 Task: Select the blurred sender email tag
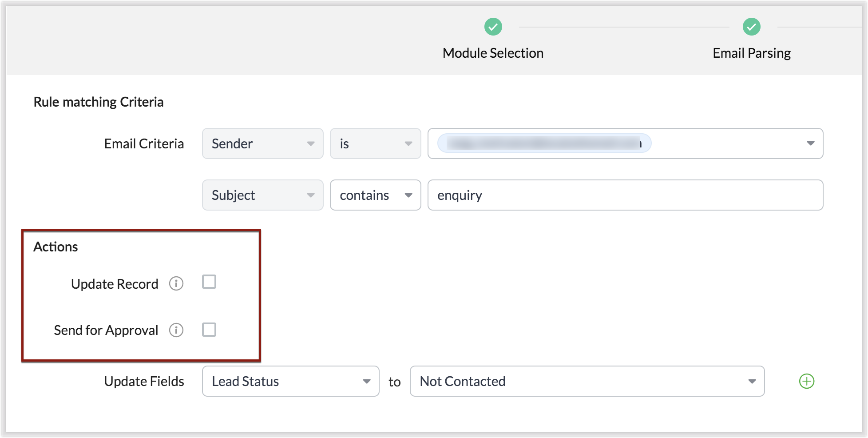(x=544, y=143)
